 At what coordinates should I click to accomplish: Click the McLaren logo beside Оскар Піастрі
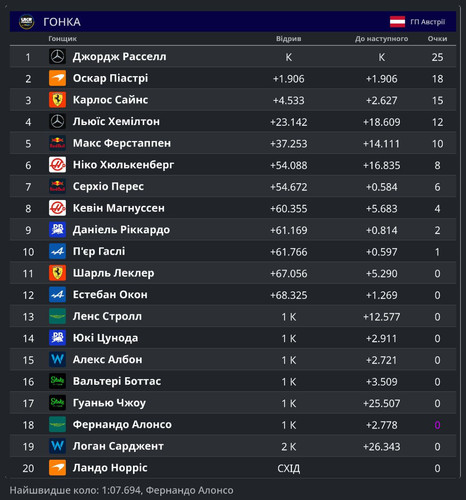57,78
